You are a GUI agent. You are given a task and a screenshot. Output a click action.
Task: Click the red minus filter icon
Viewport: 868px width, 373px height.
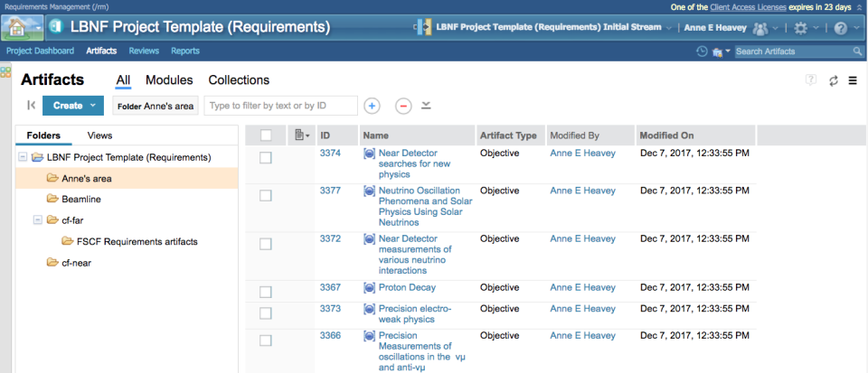click(403, 106)
